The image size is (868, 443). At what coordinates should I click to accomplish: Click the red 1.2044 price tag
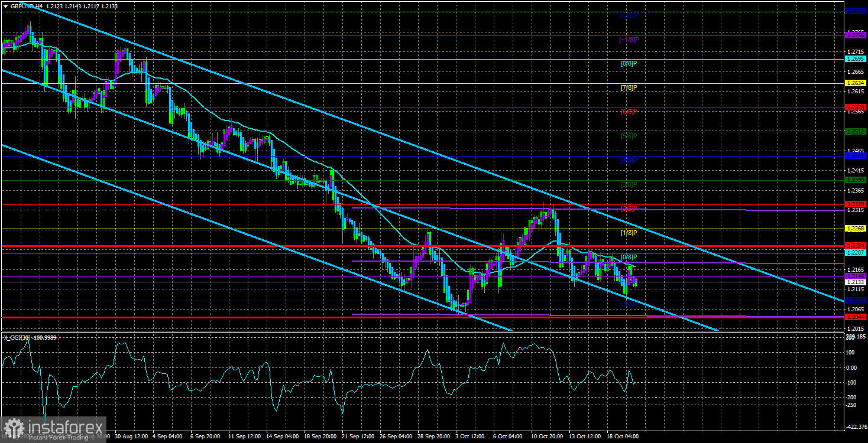[x=856, y=317]
